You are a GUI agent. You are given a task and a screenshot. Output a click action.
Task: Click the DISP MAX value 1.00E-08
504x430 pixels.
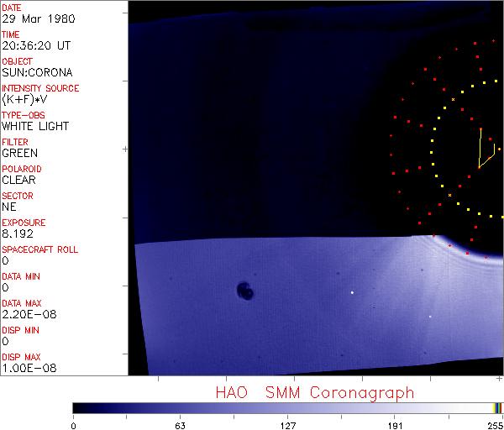click(x=28, y=369)
